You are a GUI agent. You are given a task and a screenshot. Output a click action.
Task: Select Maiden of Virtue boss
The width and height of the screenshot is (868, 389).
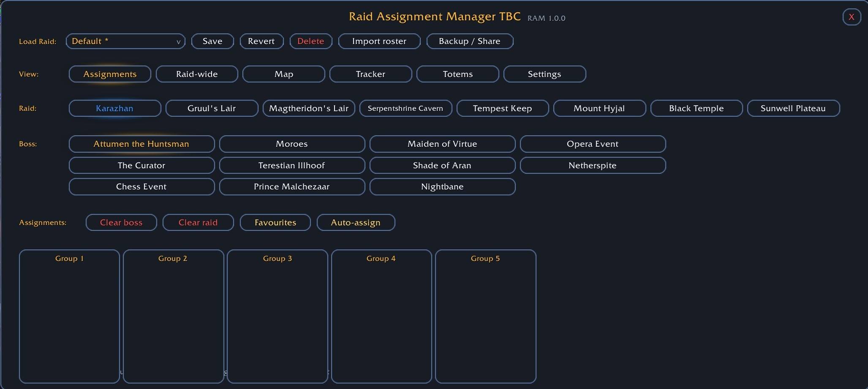tap(442, 144)
